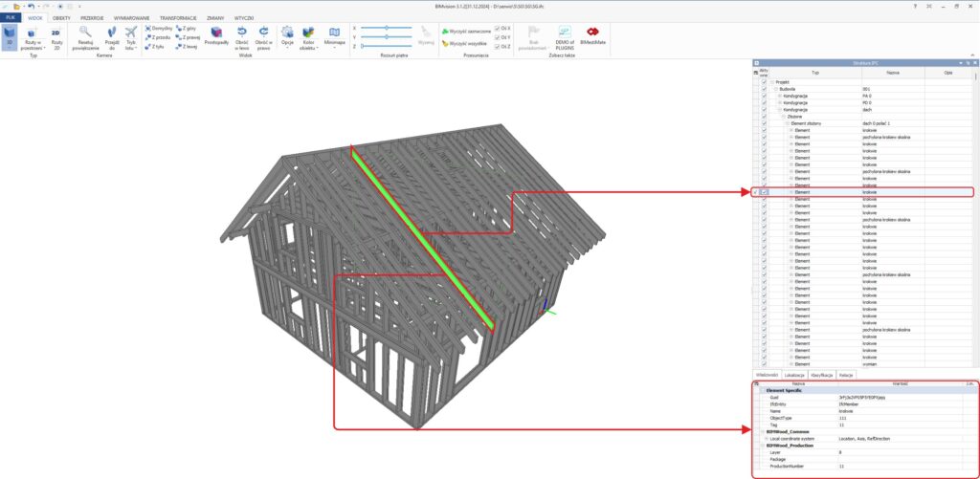Collapse the Projekt tree node
980x479 pixels.
point(772,82)
